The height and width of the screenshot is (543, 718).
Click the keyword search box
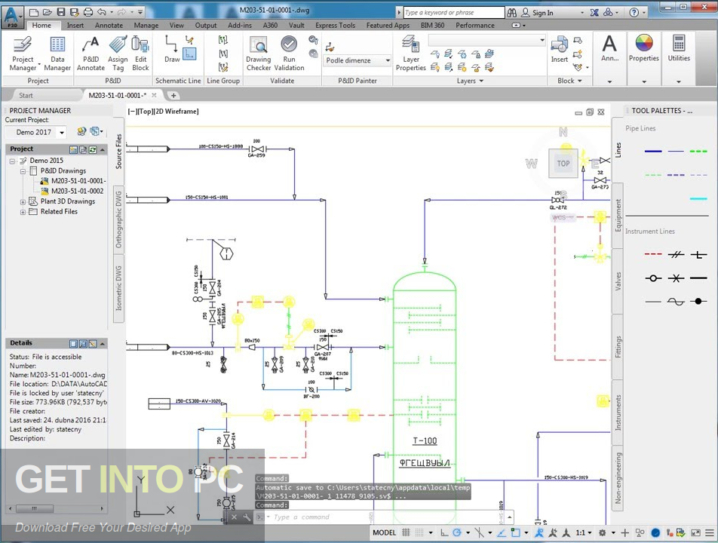click(x=453, y=13)
